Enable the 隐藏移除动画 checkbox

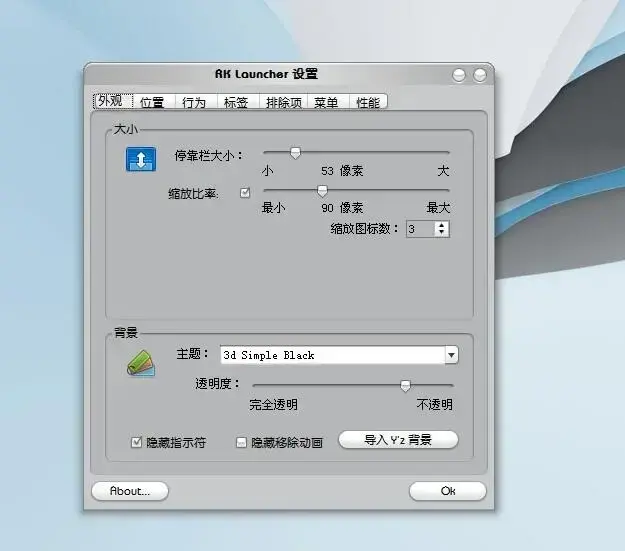[x=241, y=442]
